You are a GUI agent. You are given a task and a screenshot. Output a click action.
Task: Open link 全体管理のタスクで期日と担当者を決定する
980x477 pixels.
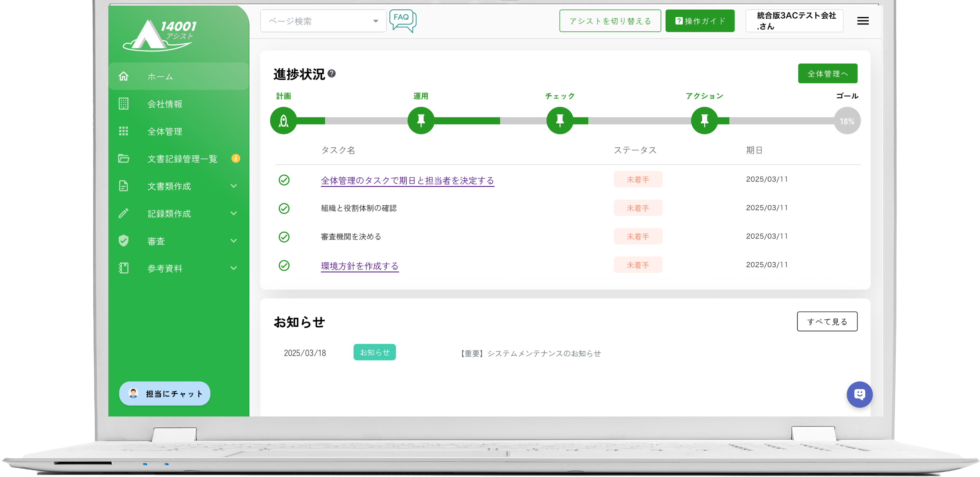pyautogui.click(x=407, y=180)
